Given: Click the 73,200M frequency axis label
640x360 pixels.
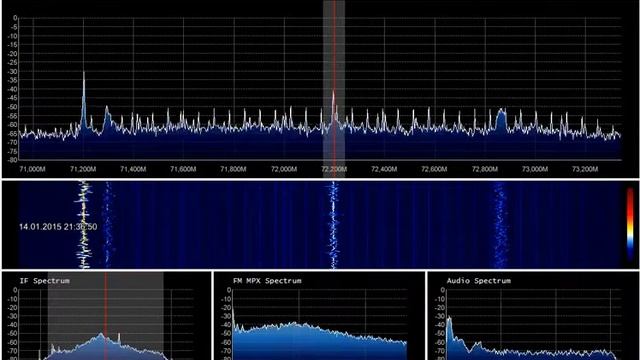Looking at the screenshot, I should [x=585, y=169].
